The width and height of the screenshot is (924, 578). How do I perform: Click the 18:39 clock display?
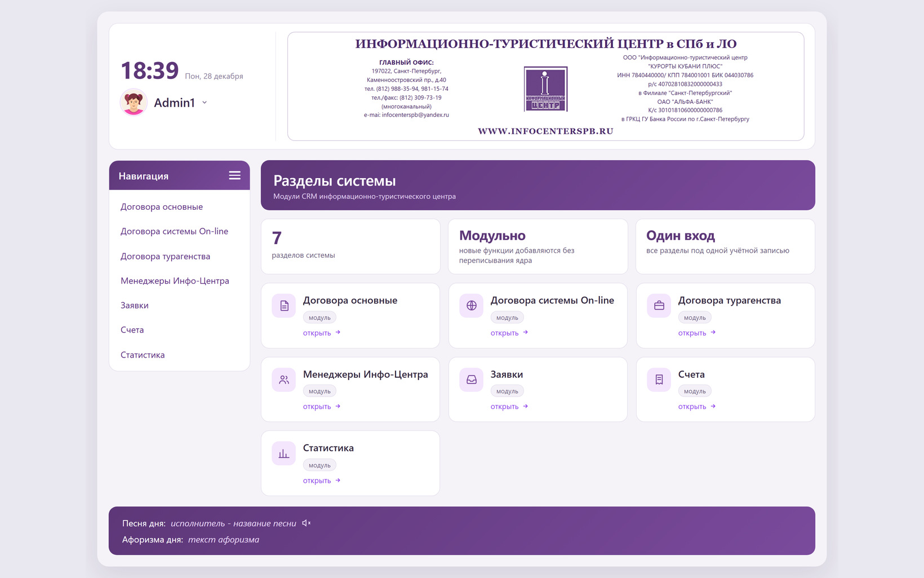[x=150, y=70]
